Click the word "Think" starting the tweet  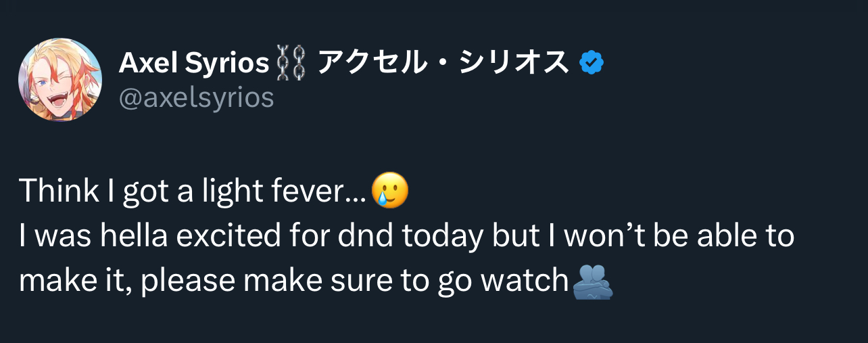pyautogui.click(x=58, y=192)
